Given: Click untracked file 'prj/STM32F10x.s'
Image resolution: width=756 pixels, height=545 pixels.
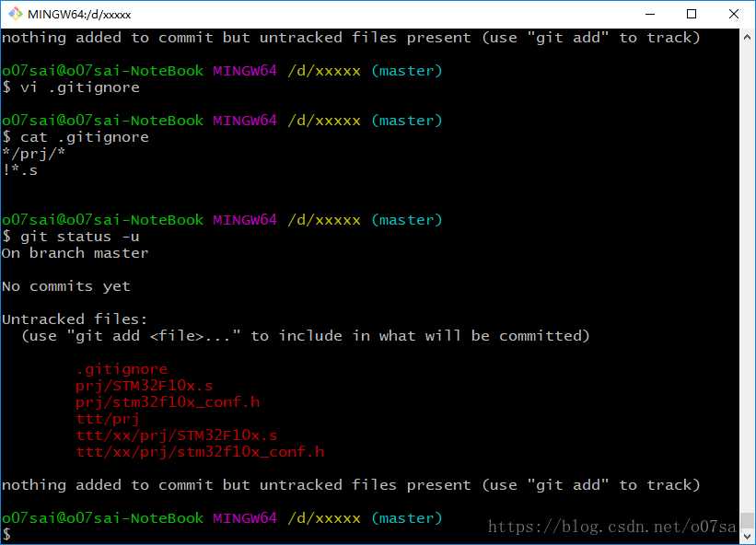Looking at the screenshot, I should (145, 386).
